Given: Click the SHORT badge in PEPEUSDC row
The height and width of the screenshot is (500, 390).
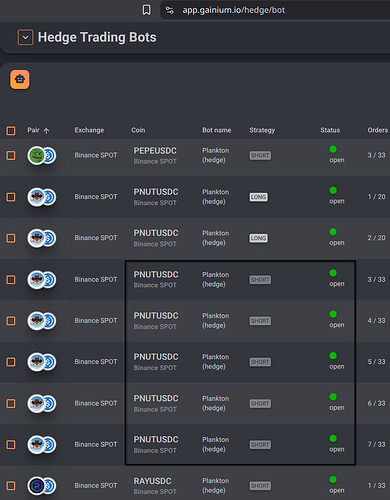Looking at the screenshot, I should pos(260,155).
